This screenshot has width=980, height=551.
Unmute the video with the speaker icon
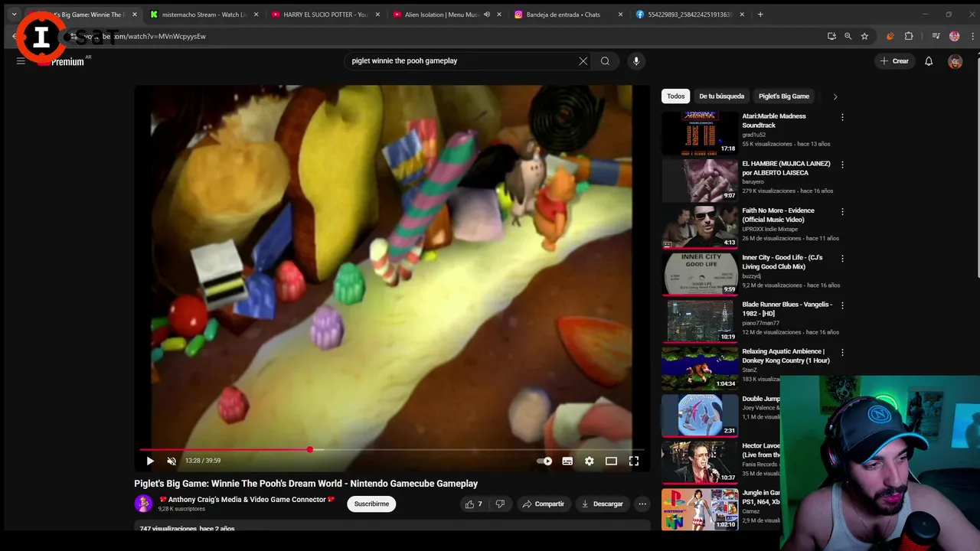[171, 461]
